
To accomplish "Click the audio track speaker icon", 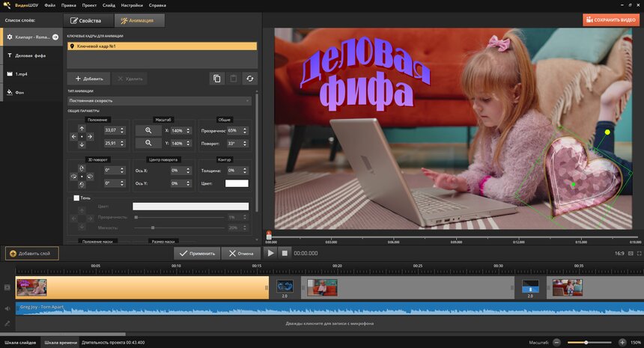I will tap(7, 308).
